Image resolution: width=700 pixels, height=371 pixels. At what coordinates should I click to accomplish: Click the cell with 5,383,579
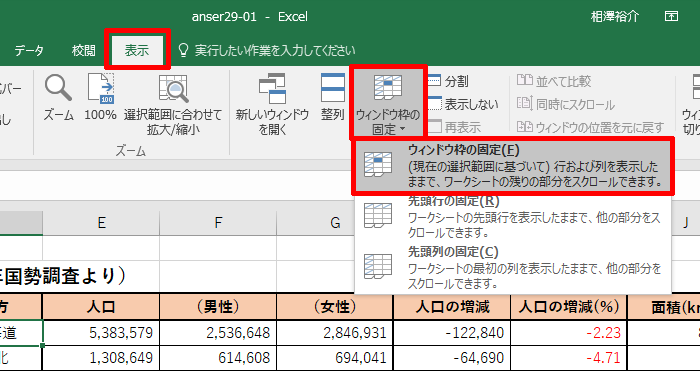[101, 333]
